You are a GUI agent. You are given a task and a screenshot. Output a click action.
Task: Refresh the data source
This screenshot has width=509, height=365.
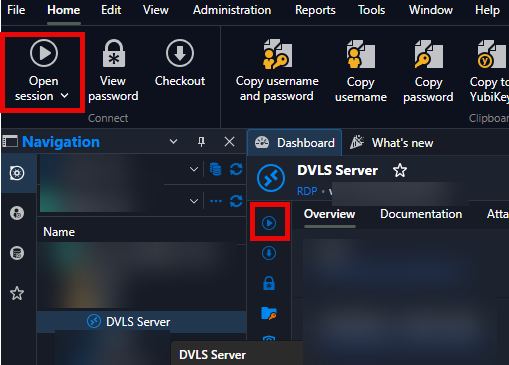point(236,169)
